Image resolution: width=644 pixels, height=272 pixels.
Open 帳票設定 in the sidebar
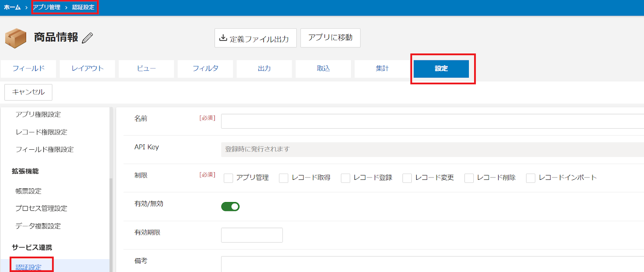[29, 191]
